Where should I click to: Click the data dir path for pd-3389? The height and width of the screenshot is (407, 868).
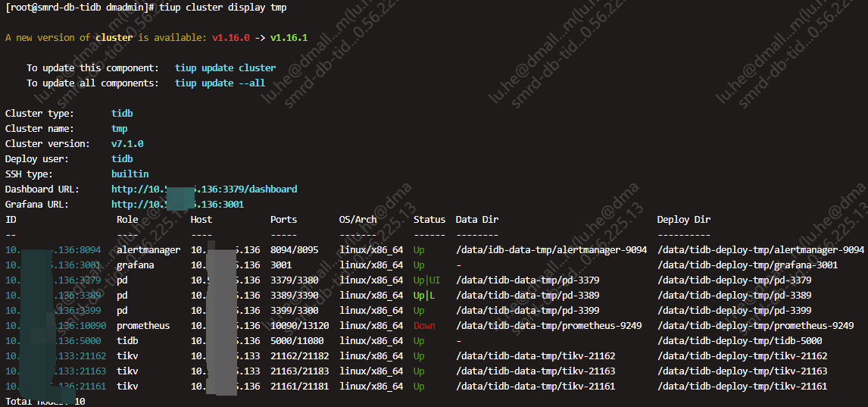(x=528, y=295)
